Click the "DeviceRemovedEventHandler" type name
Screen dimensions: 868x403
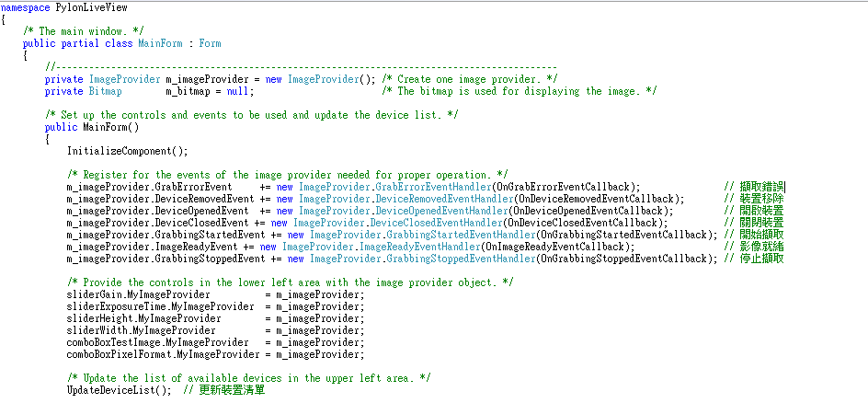coord(444,199)
